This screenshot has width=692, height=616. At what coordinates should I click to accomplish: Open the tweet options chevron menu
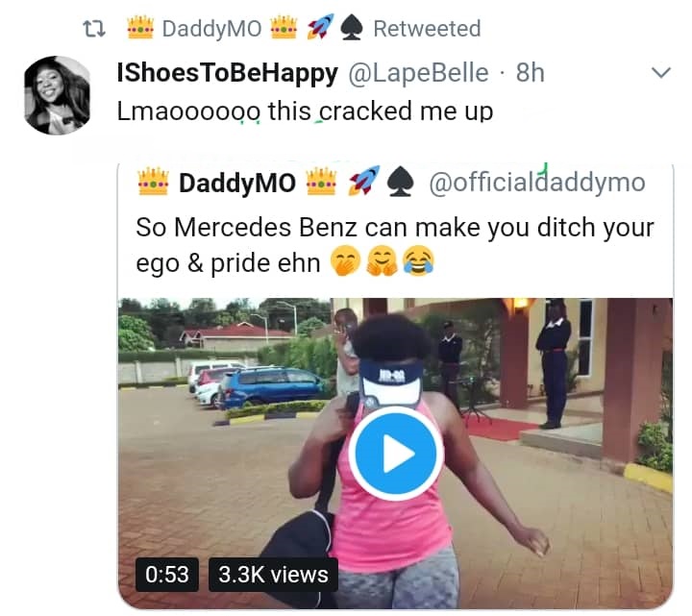click(661, 73)
